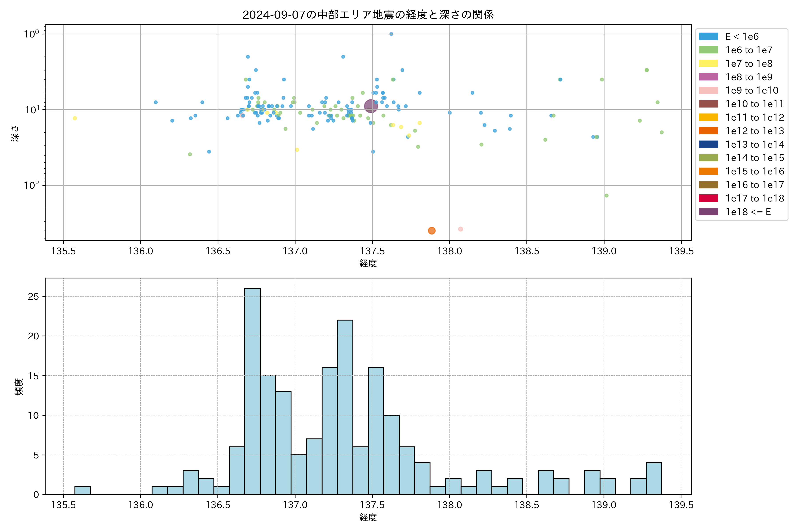Click the blue point at depth 10⁰

[391, 34]
